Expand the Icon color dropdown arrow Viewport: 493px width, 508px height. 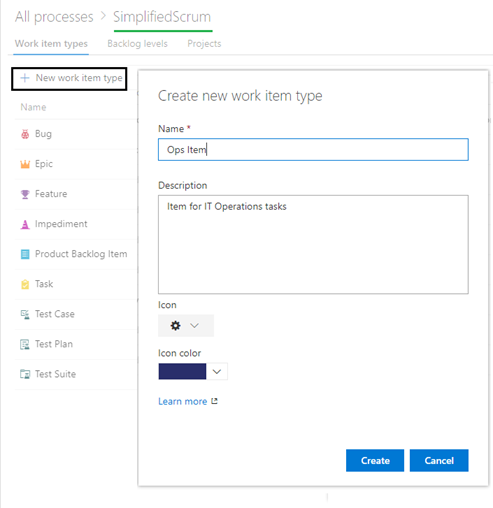[217, 371]
